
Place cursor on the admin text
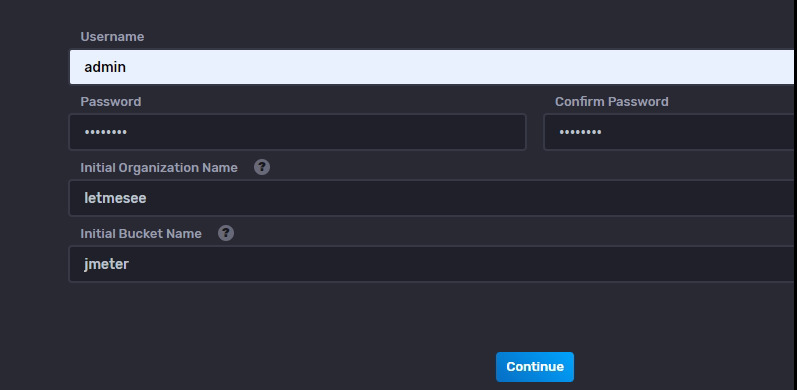click(x=105, y=67)
